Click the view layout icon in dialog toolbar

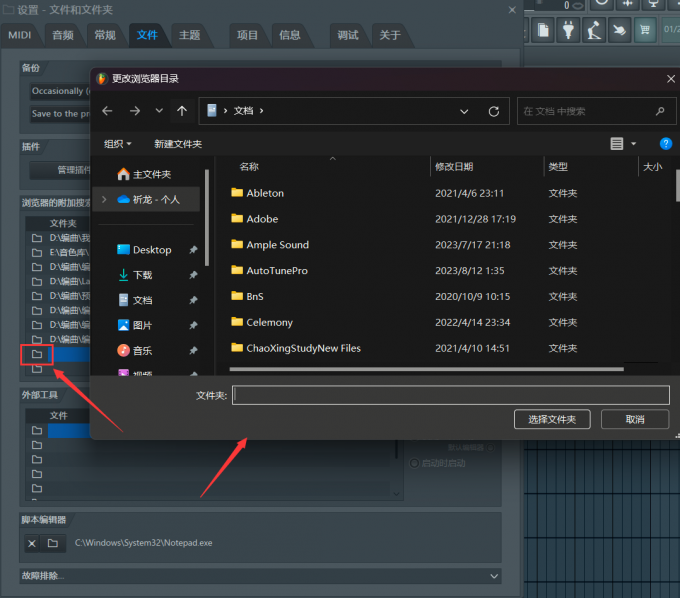pos(617,144)
